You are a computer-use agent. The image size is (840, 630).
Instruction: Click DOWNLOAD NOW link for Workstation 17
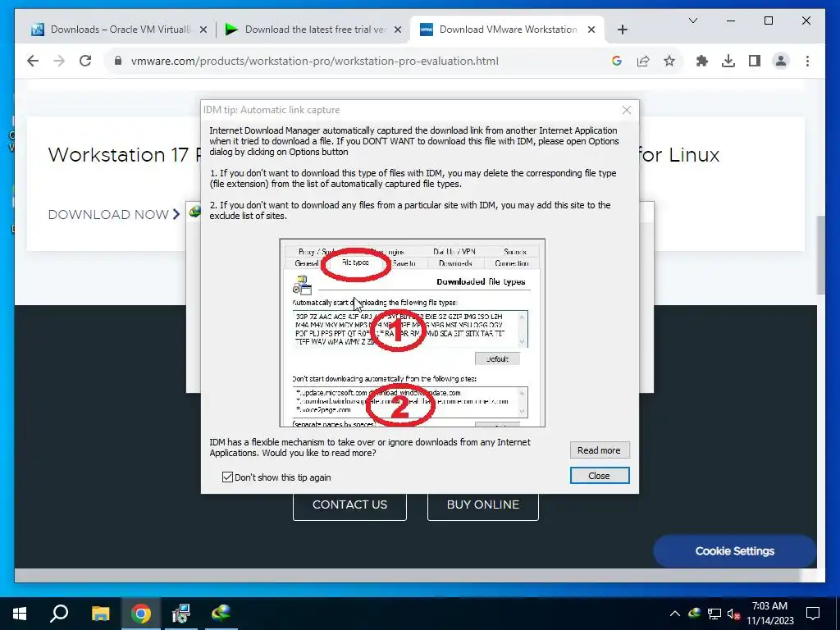(x=113, y=215)
